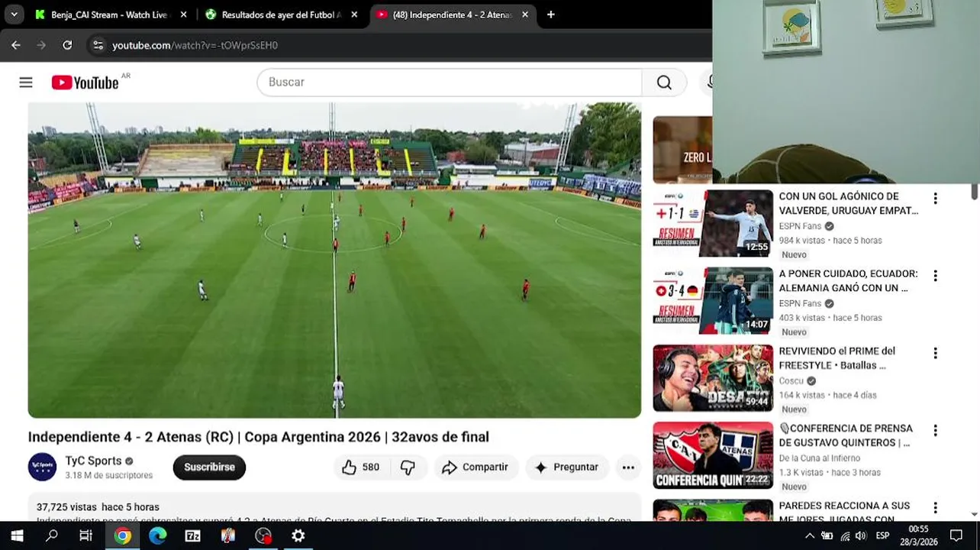This screenshot has height=550, width=980.
Task: Close the Resultados de ayer del Futbol tab
Action: tap(354, 15)
